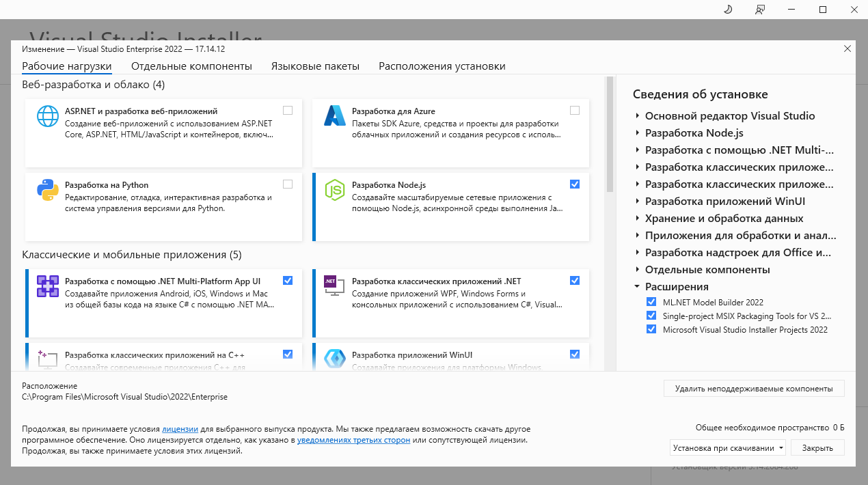Image resolution: width=868 pixels, height=485 pixels.
Task: Expand the Разработка Node.js details node
Action: [637, 133]
